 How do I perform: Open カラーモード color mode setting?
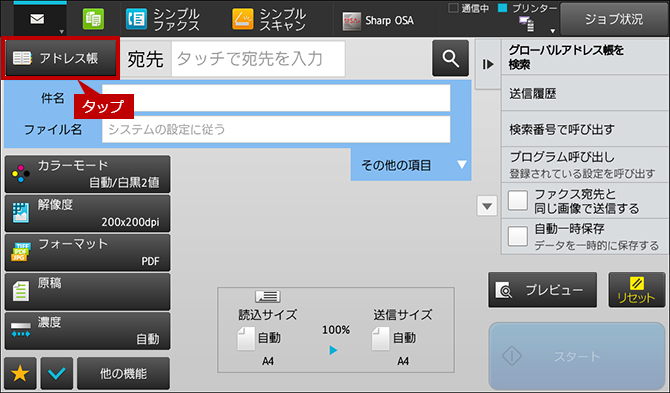pyautogui.click(x=88, y=174)
